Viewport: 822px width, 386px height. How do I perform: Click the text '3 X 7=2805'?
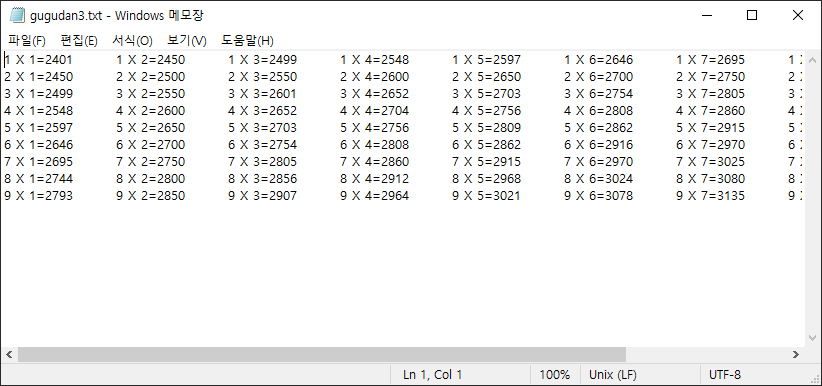pos(710,94)
